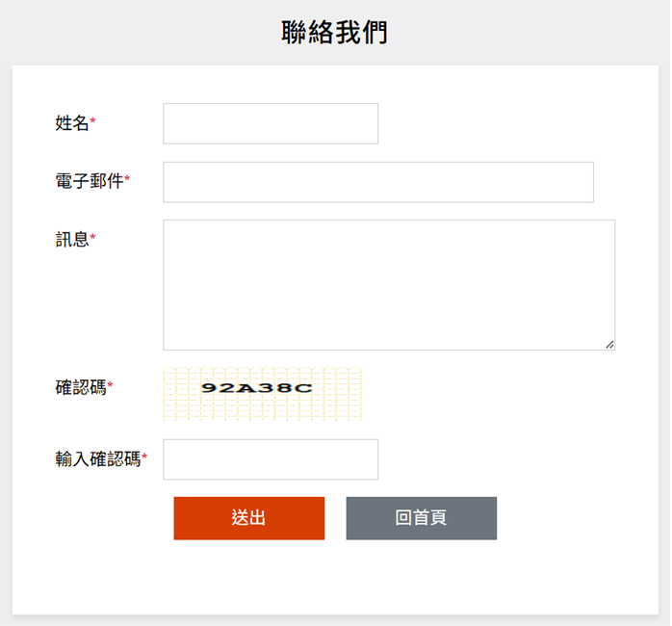Click the 訊息 label text

pyautogui.click(x=72, y=239)
